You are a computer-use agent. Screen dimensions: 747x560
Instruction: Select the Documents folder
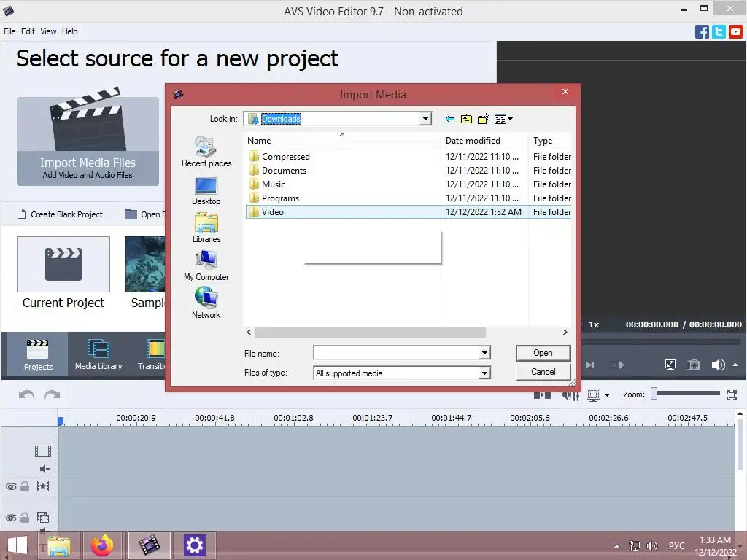[278, 171]
